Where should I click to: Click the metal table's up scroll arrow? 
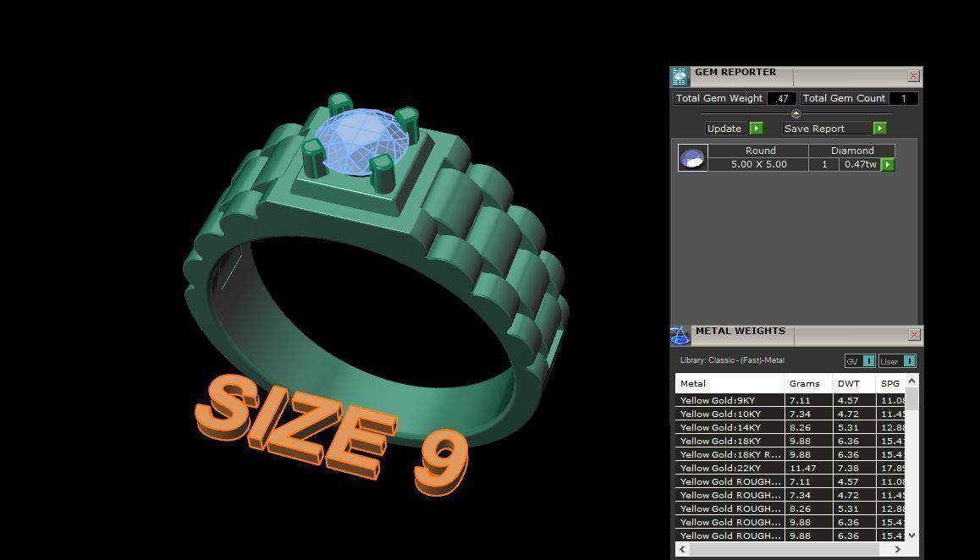coord(912,381)
